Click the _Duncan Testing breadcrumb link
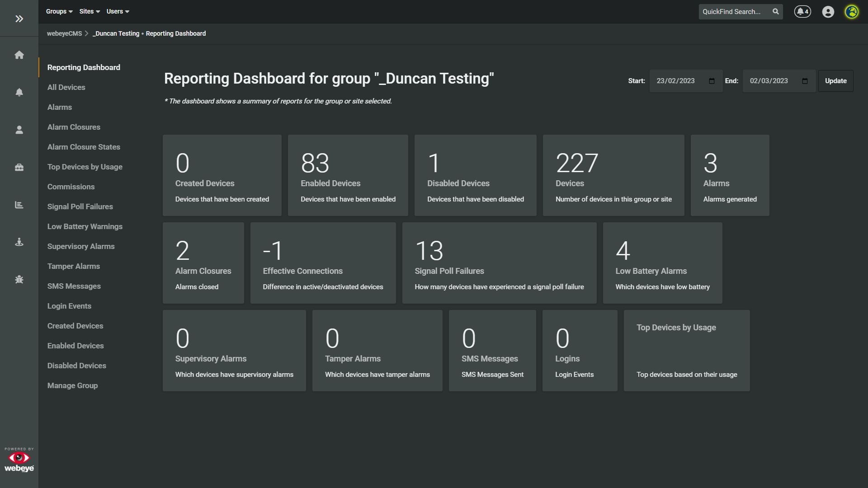 pos(117,33)
